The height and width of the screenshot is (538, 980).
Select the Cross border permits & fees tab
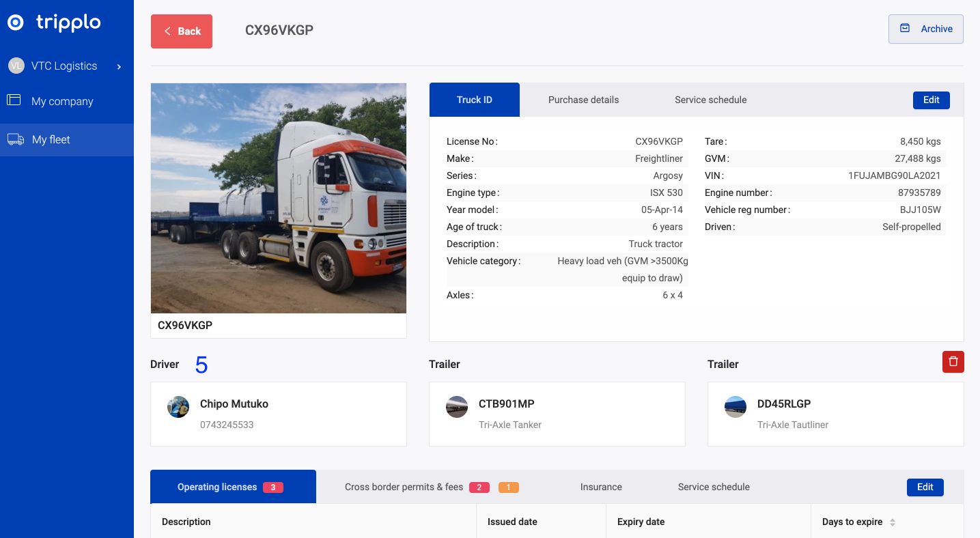pyautogui.click(x=404, y=487)
